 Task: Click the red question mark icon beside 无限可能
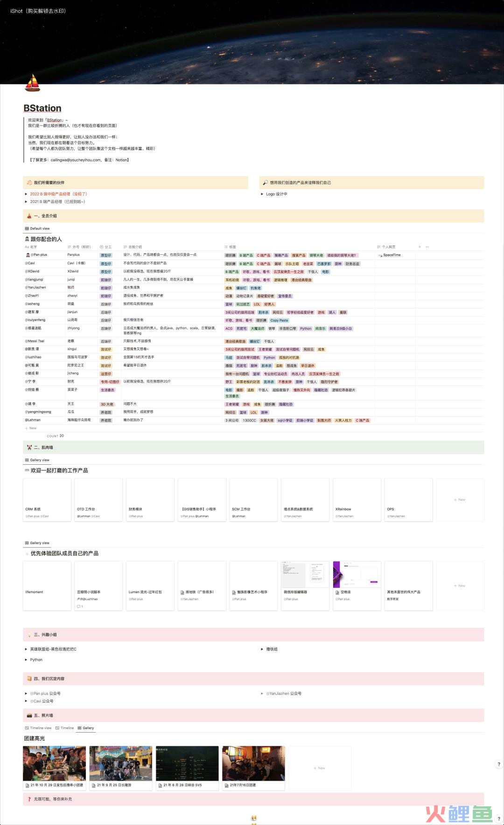click(29, 799)
